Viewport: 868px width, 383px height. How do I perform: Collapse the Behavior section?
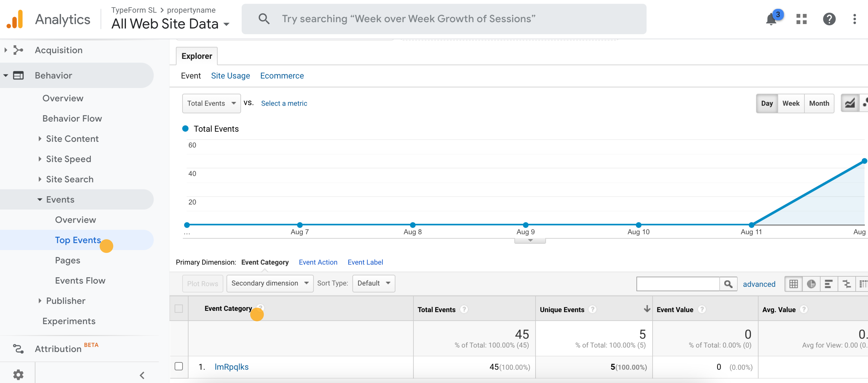6,75
